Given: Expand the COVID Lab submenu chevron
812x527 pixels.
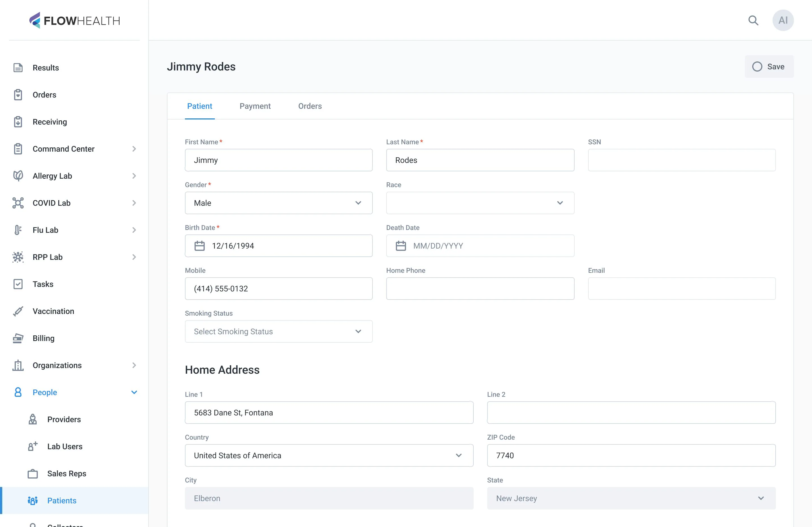Looking at the screenshot, I should 134,203.
